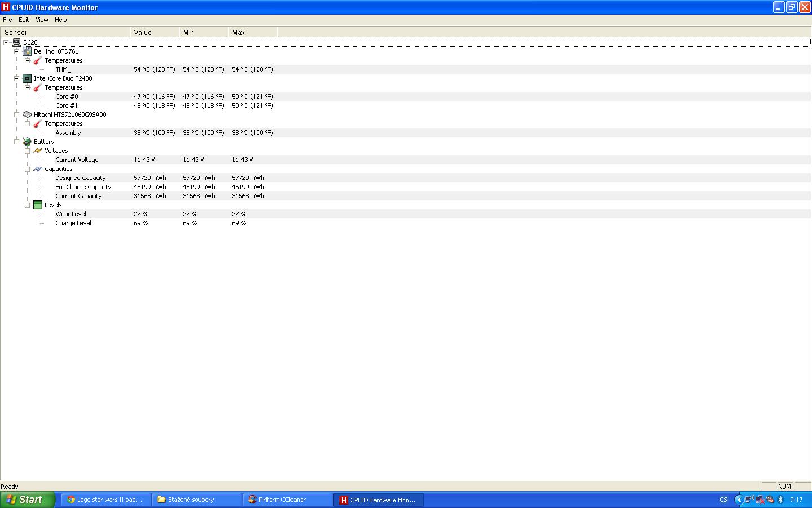Screen dimensions: 812x508
Task: Open the Help menu
Action: coord(60,20)
